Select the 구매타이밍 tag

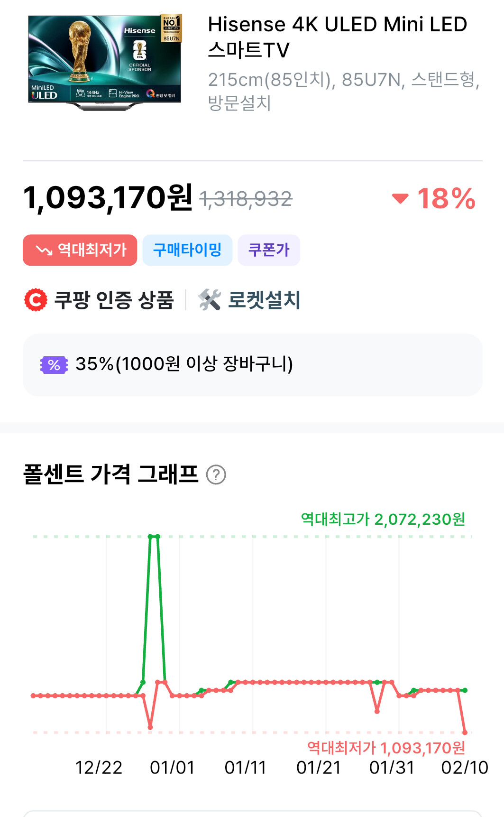coord(187,250)
